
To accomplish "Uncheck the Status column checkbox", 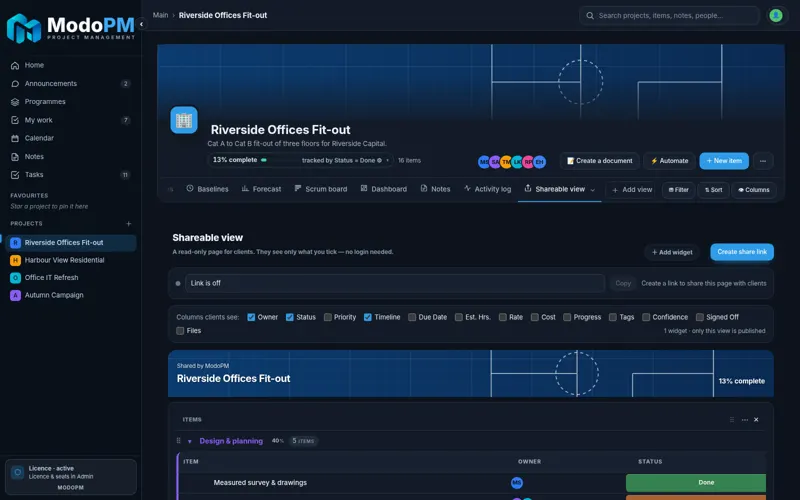I will coord(289,317).
